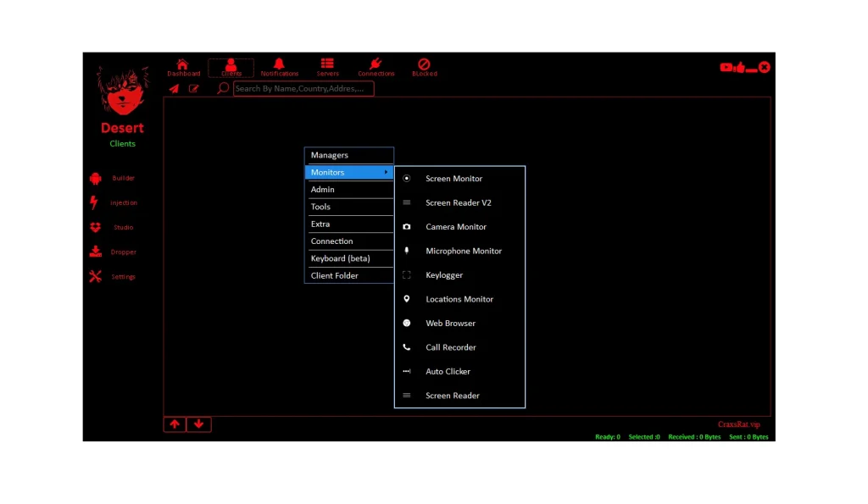
Task: Select Screen Monitor from the submenu
Action: tap(454, 179)
